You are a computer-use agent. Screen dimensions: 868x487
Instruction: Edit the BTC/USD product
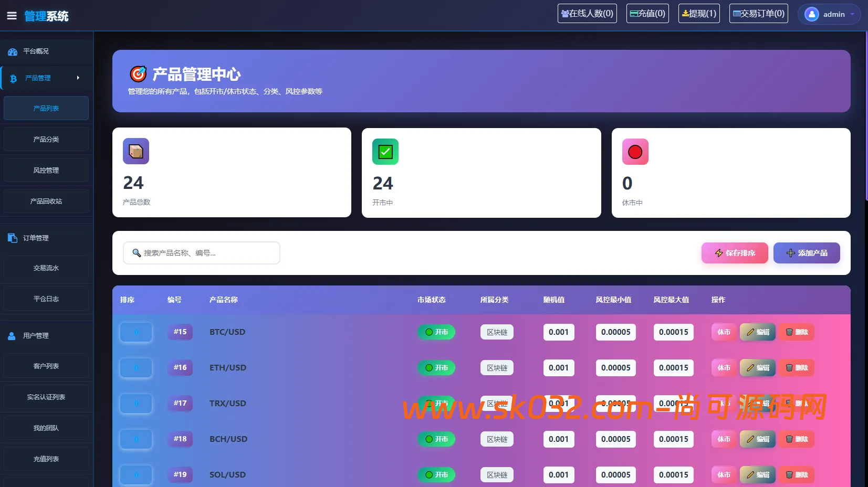pyautogui.click(x=758, y=332)
